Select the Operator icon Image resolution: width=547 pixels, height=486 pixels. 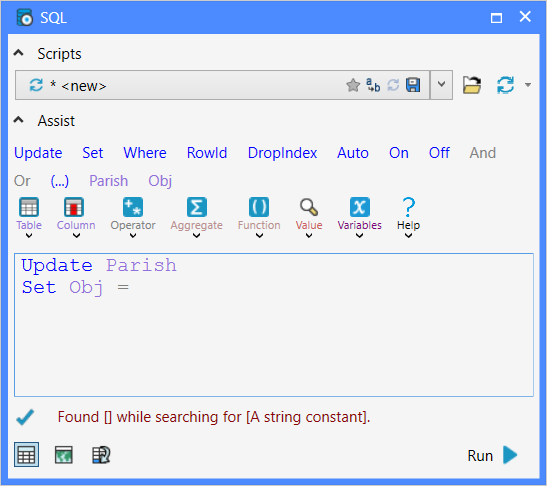(x=133, y=207)
